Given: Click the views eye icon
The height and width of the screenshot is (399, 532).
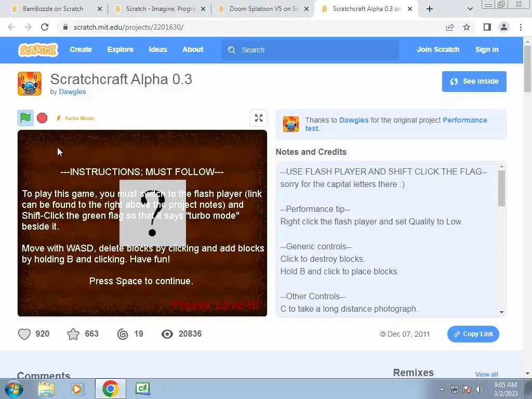Looking at the screenshot, I should (167, 334).
